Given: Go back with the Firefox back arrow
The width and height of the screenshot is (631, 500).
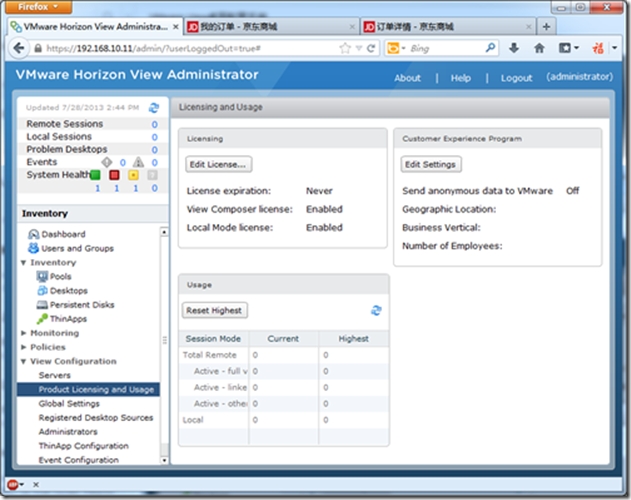Looking at the screenshot, I should coord(19,48).
